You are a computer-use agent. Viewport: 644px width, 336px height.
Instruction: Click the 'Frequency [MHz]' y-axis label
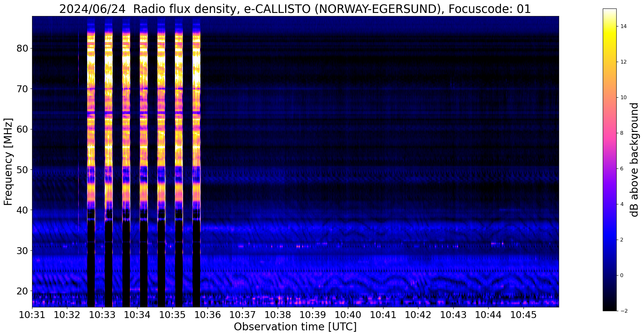(8, 162)
